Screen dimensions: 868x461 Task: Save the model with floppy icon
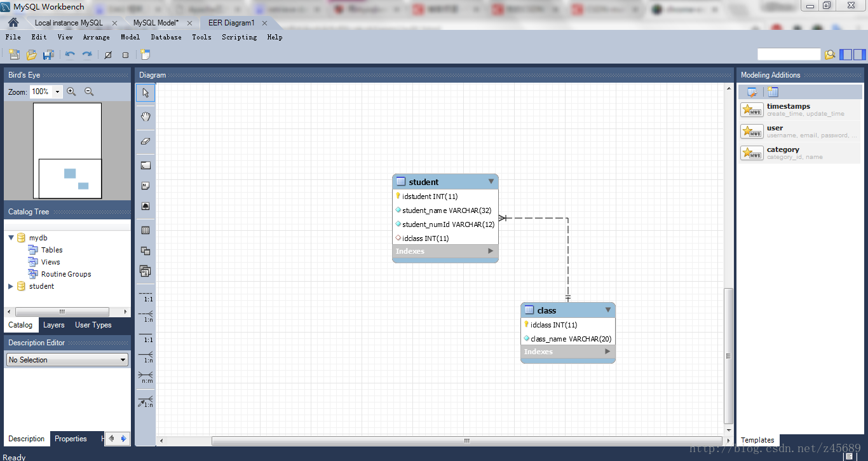click(48, 55)
